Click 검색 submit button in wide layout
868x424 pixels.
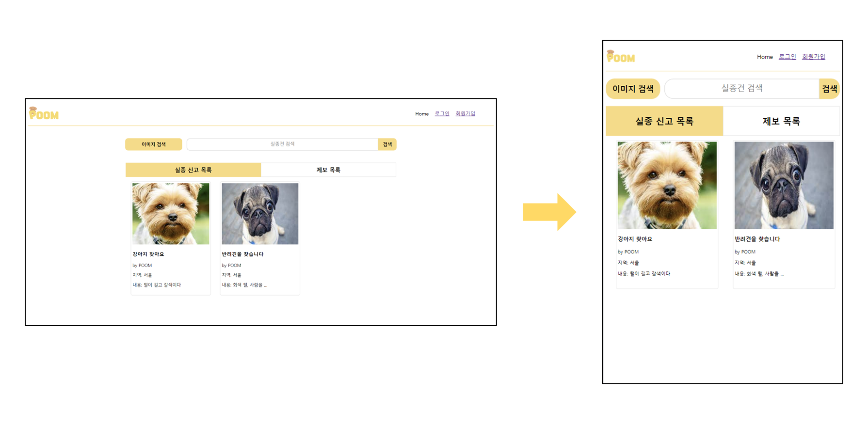387,144
